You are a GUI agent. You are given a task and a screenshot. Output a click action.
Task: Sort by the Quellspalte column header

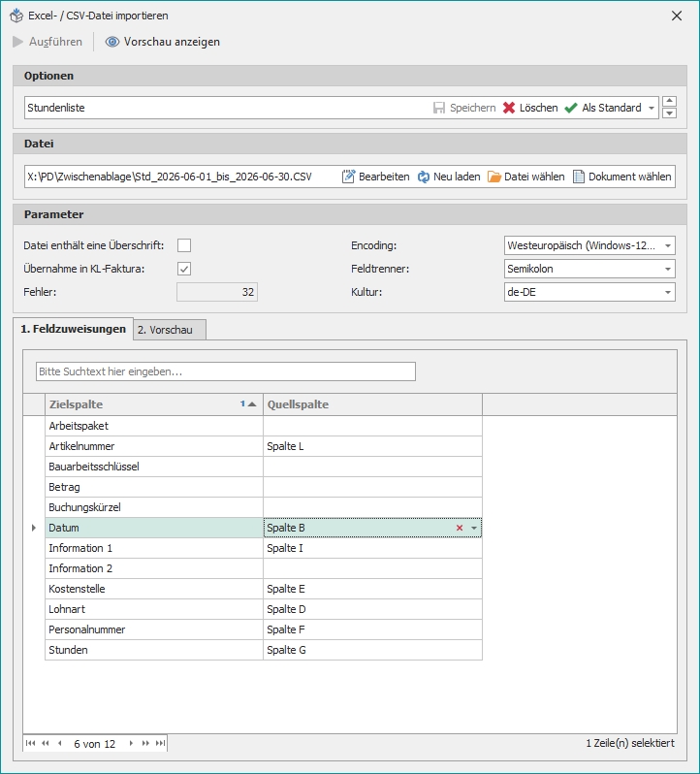372,404
